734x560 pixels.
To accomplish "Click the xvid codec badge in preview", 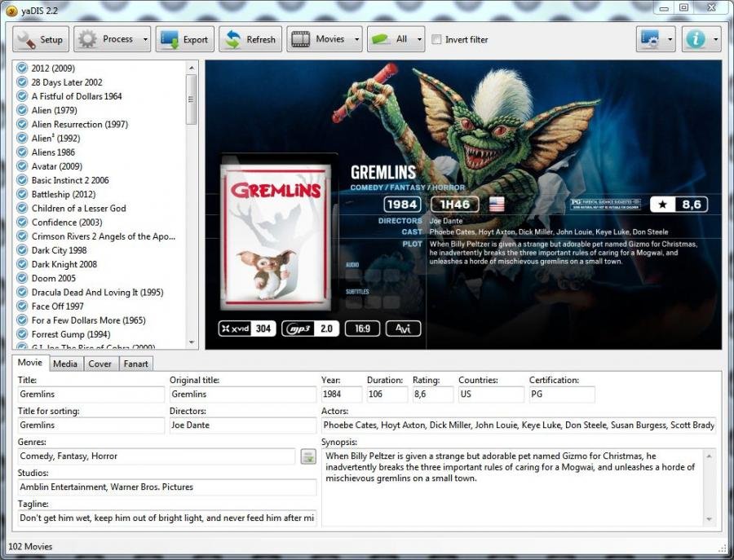I will click(x=247, y=329).
